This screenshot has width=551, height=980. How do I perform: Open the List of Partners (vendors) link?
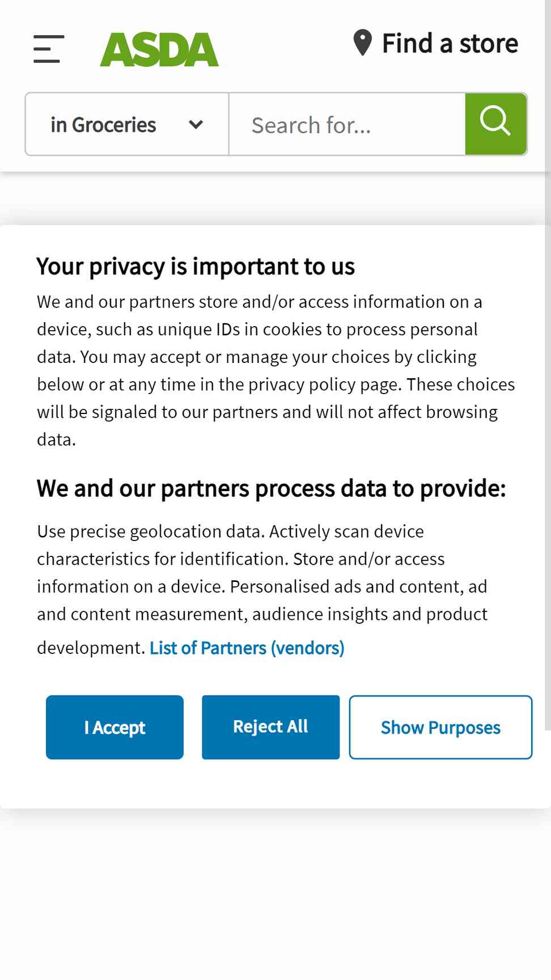247,648
